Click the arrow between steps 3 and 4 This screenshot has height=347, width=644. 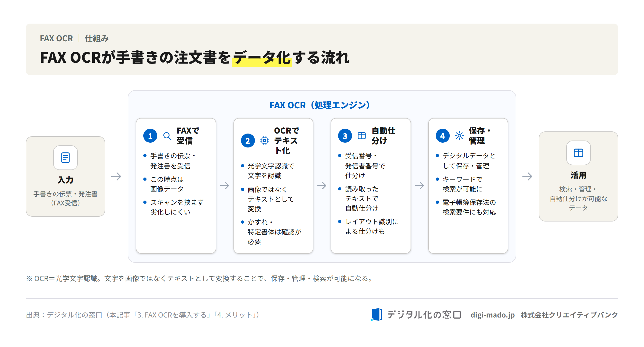(419, 186)
